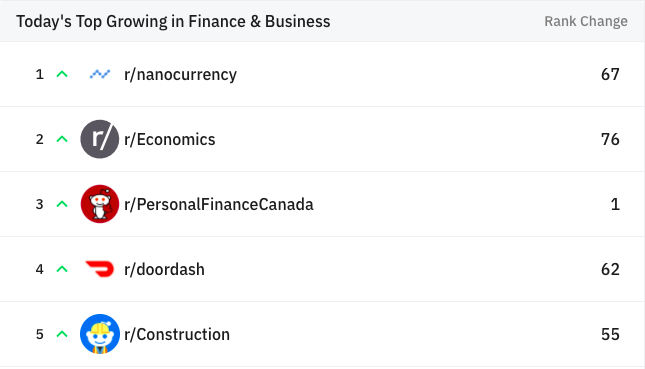Viewport: 645px width, 369px height.
Task: Click rank change value 67
Action: click(610, 74)
